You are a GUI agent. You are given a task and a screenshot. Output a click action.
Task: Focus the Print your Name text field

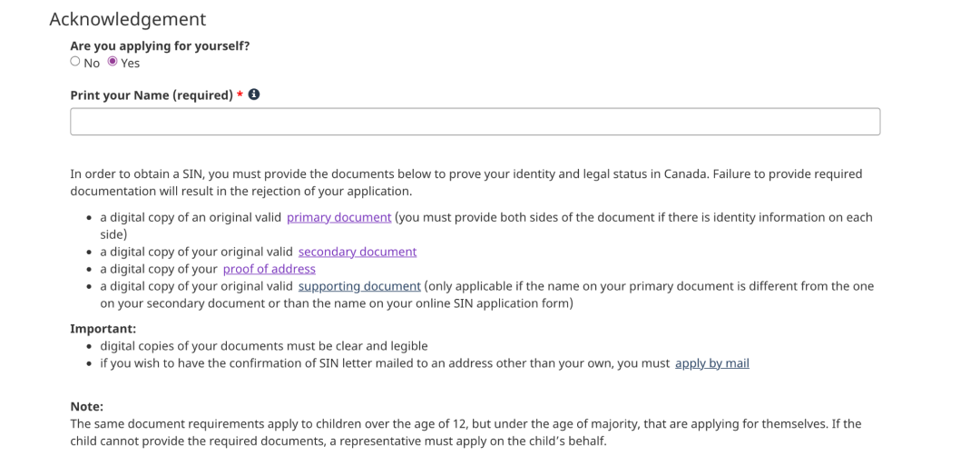(475, 122)
